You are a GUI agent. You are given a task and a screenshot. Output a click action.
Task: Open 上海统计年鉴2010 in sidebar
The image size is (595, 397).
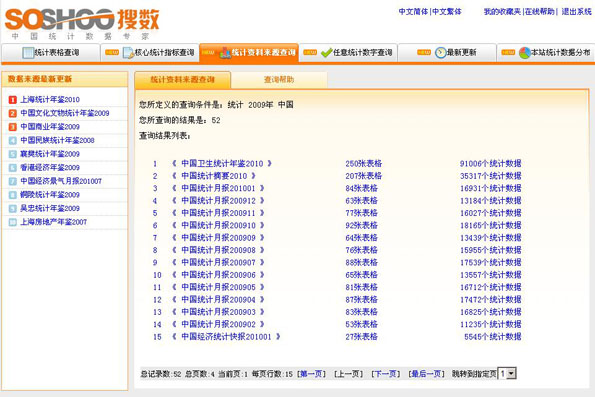[x=50, y=100]
